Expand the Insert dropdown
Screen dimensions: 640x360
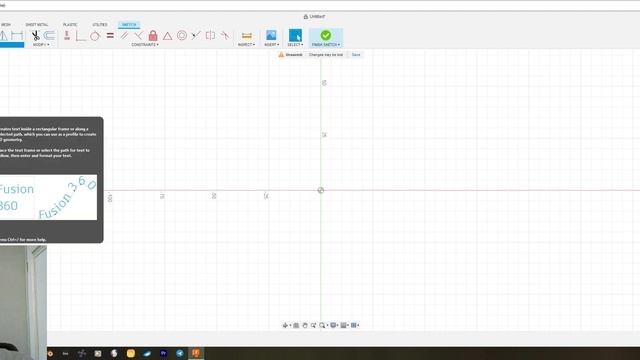coord(271,45)
